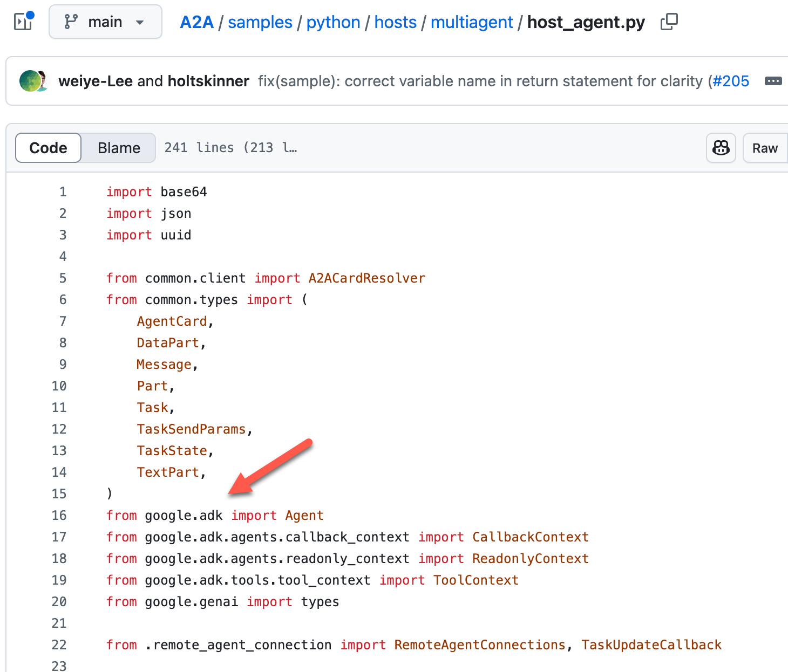788x672 pixels.
Task: Select the Code tab
Action: point(47,147)
